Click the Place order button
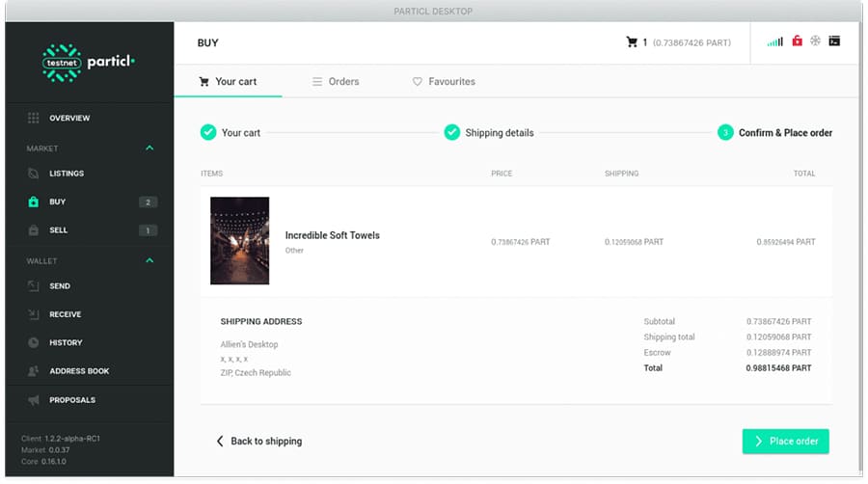The image size is (868, 484). [x=785, y=442]
